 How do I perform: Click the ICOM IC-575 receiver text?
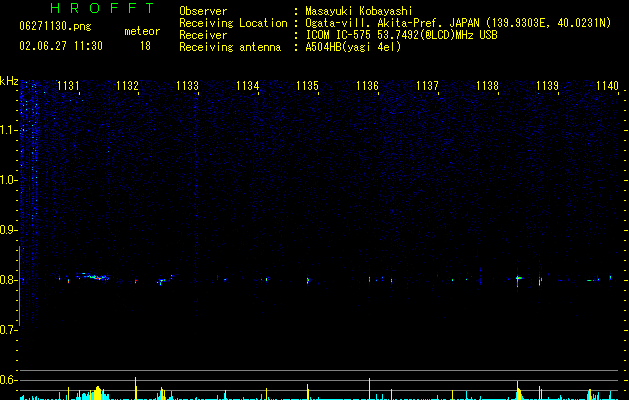click(402, 35)
